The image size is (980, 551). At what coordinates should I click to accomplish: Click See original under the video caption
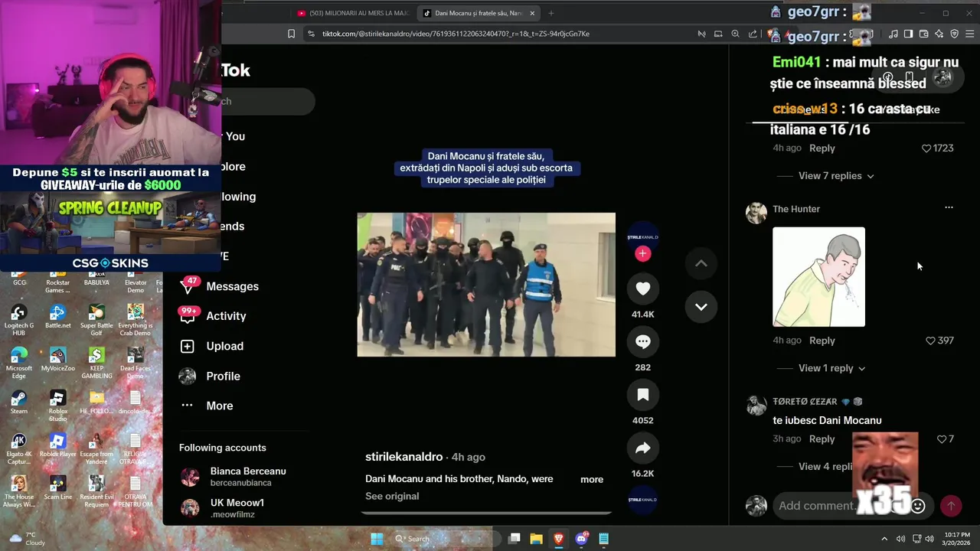(x=392, y=496)
